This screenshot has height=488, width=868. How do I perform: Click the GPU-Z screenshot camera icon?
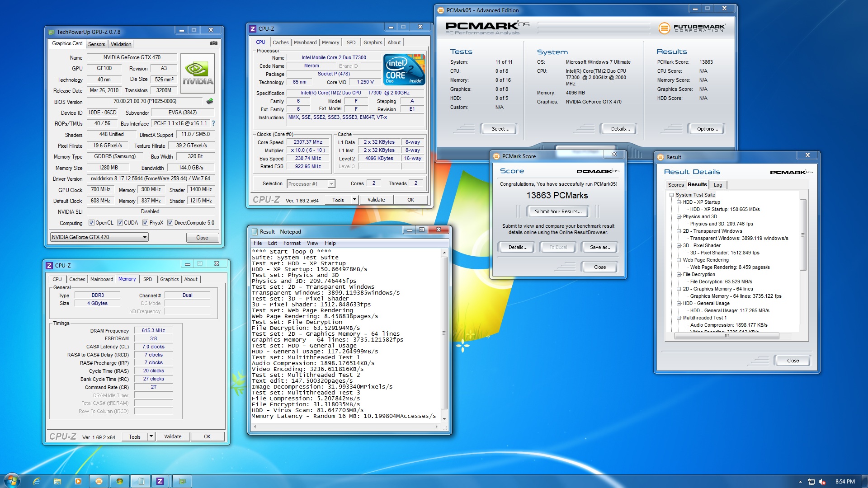(214, 43)
